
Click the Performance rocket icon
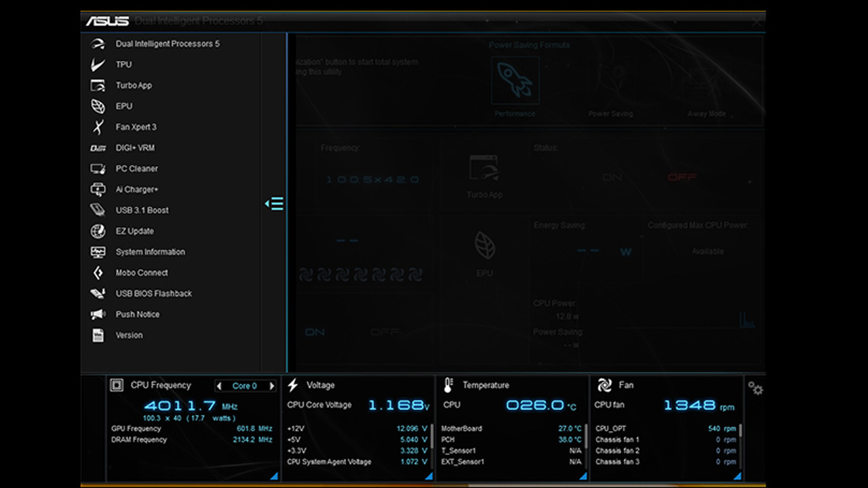515,81
